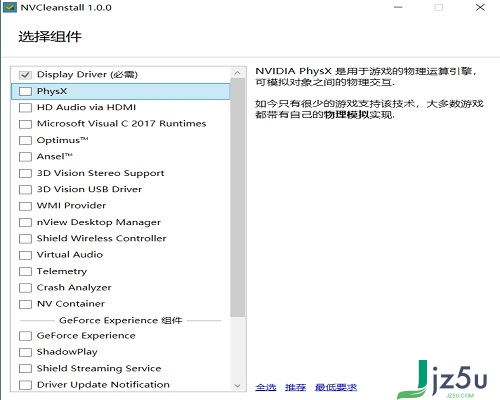This screenshot has height=400, width=500.
Task: Select '3D Vision USB Driver' label
Action: click(x=89, y=189)
